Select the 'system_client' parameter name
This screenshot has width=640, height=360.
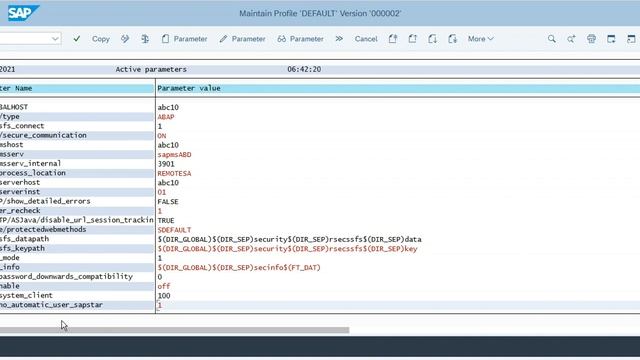tap(26, 295)
